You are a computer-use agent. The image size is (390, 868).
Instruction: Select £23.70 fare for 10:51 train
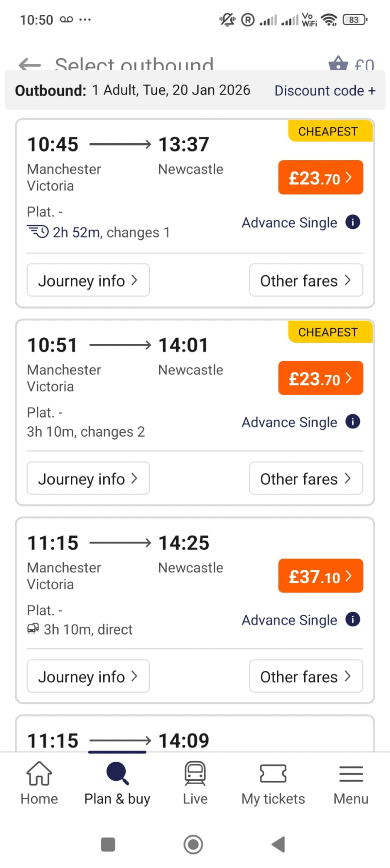coord(320,378)
